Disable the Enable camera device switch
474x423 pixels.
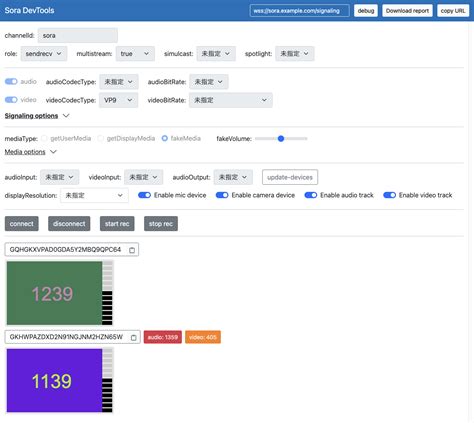pos(222,195)
